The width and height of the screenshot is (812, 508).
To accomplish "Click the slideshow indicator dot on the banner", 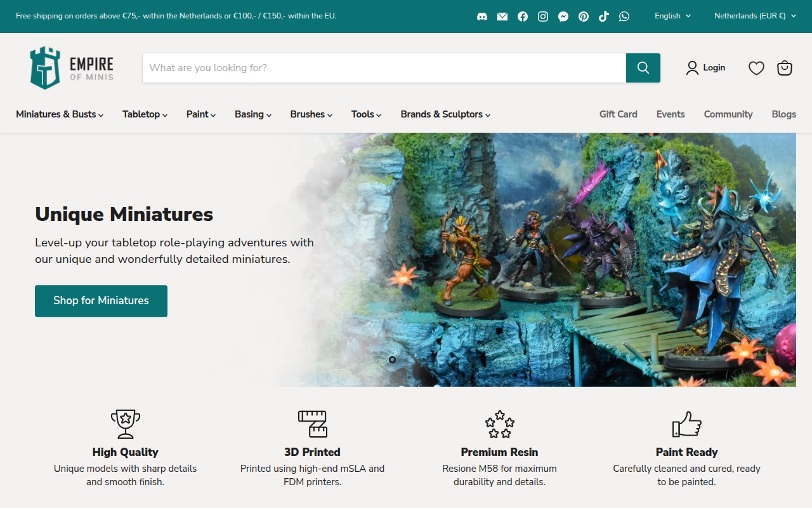I will 392,359.
